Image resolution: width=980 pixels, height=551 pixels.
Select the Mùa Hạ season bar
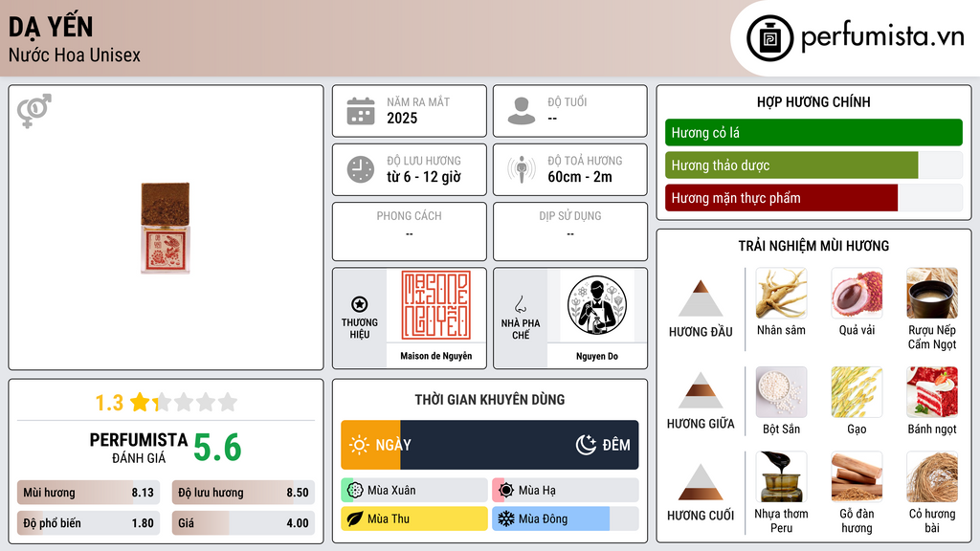pos(566,491)
